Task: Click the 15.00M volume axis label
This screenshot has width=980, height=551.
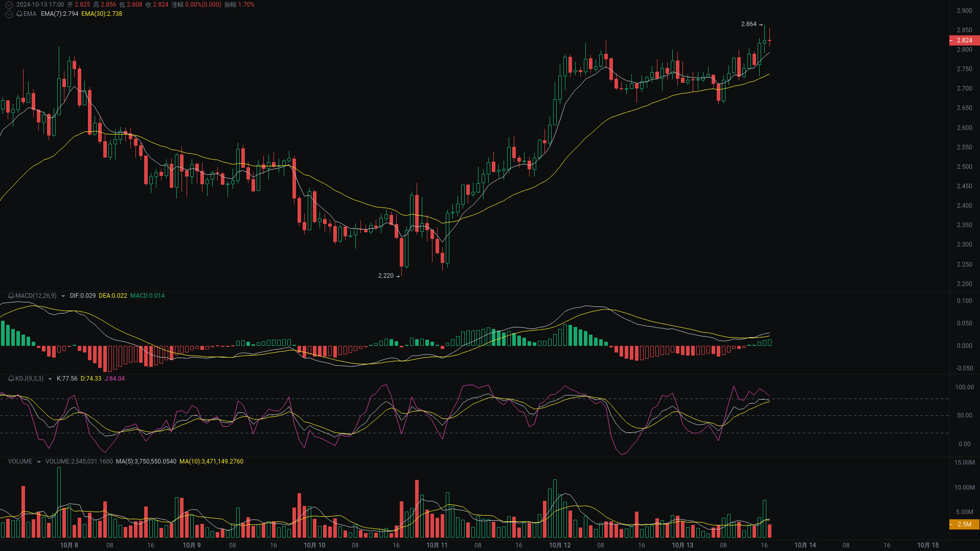Action: pos(964,462)
